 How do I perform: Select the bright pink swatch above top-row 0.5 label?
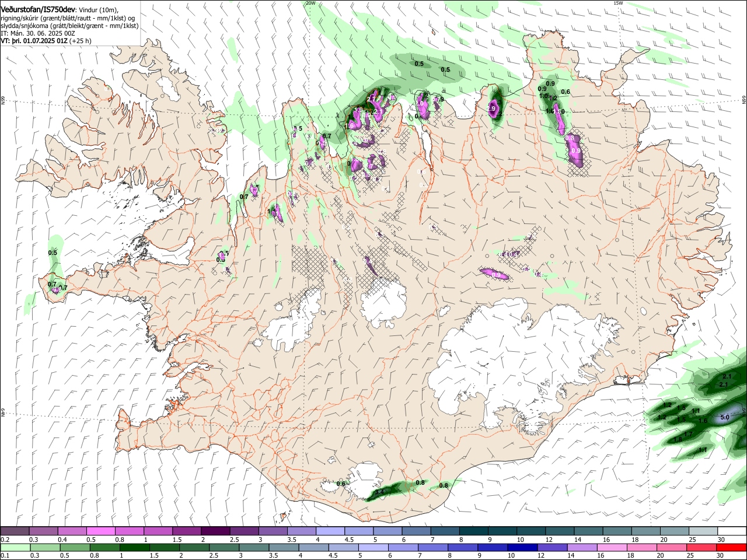[100, 531]
